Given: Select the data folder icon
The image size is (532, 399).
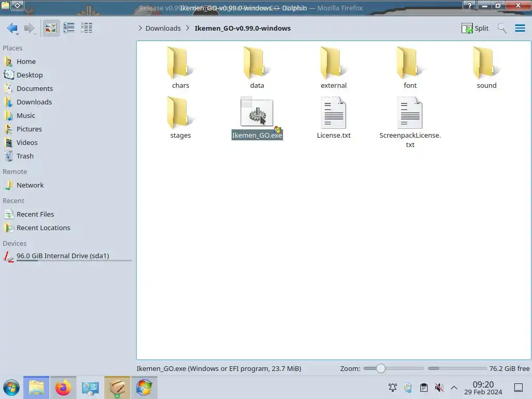Looking at the screenshot, I should pos(257,63).
